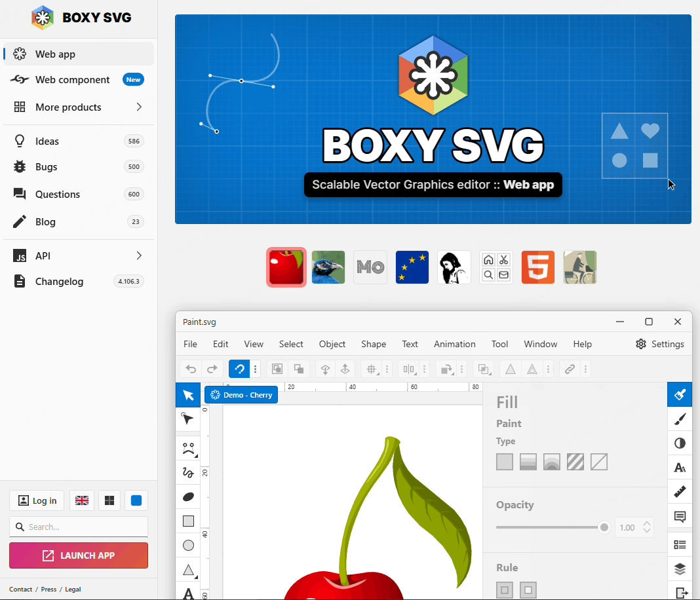Select solid color paint type
The height and width of the screenshot is (600, 700).
pos(505,462)
